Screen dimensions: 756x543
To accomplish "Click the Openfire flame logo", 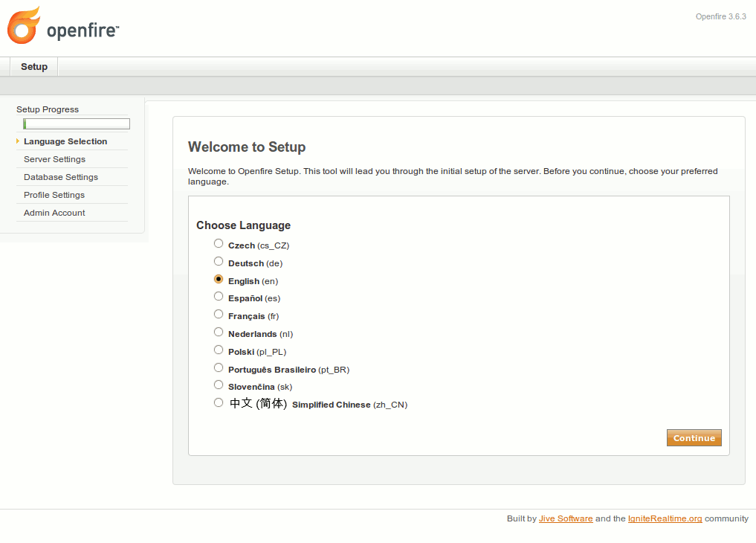I will (x=23, y=26).
